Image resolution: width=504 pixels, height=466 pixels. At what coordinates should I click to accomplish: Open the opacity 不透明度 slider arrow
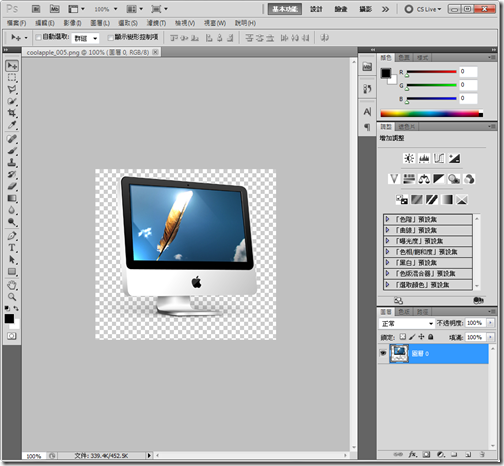(x=490, y=323)
